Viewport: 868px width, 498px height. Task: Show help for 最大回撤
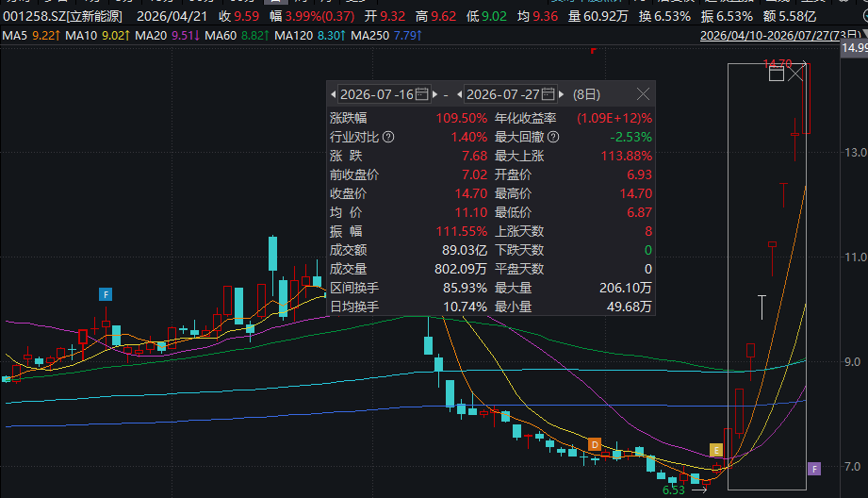(553, 137)
